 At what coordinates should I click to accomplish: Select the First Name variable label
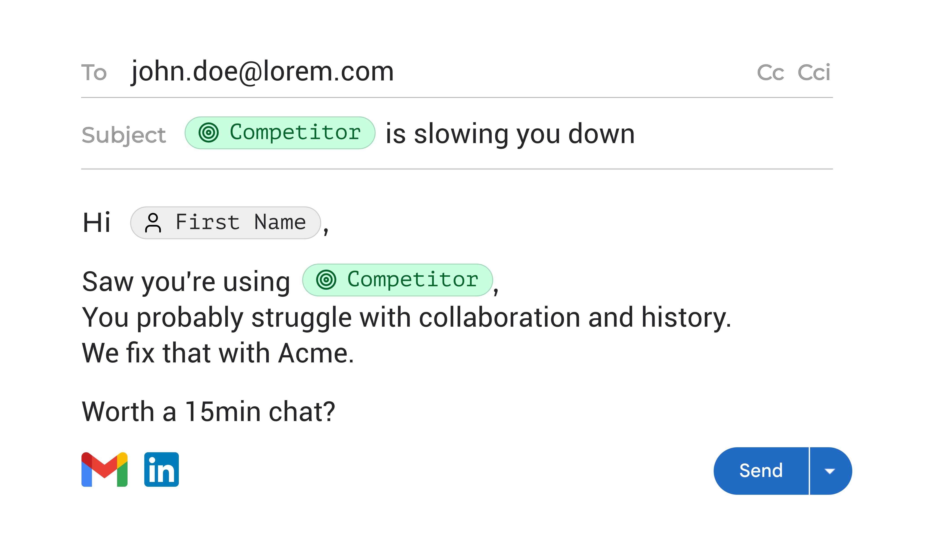tap(241, 222)
